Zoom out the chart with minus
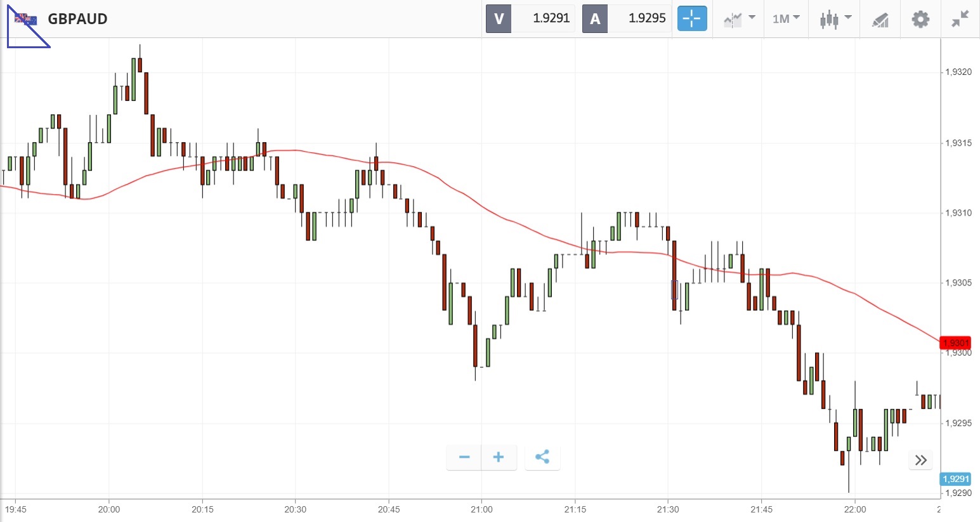The height and width of the screenshot is (522, 980). (464, 457)
